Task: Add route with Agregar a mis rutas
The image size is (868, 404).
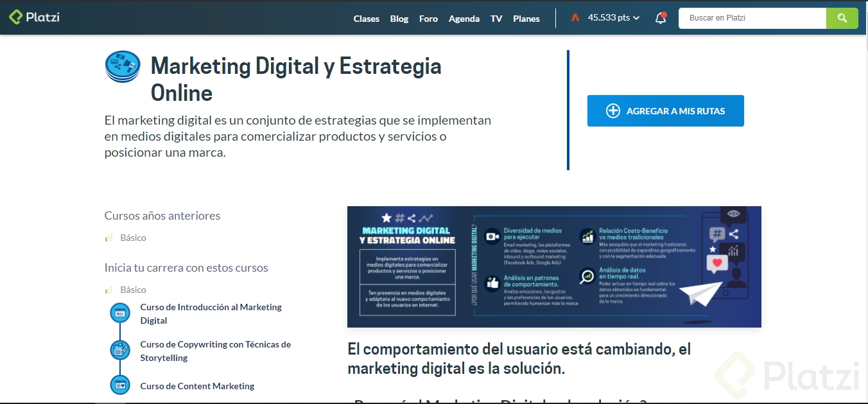Action: (x=666, y=111)
